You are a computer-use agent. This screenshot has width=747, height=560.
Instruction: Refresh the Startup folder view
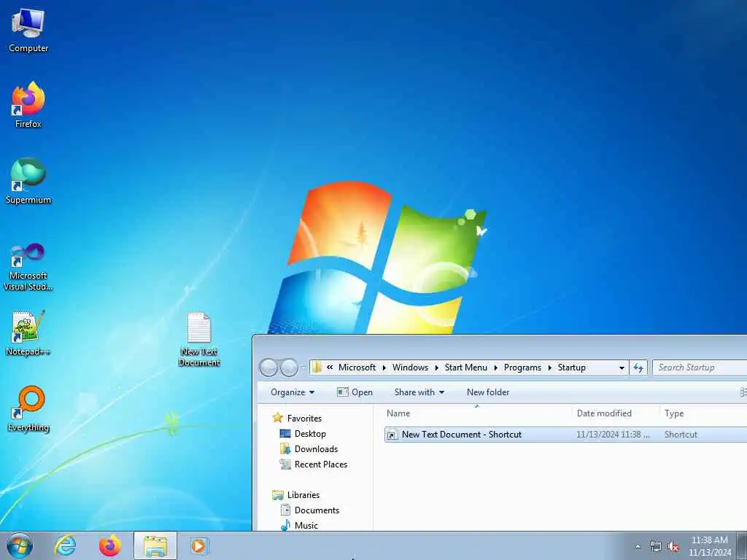(638, 367)
